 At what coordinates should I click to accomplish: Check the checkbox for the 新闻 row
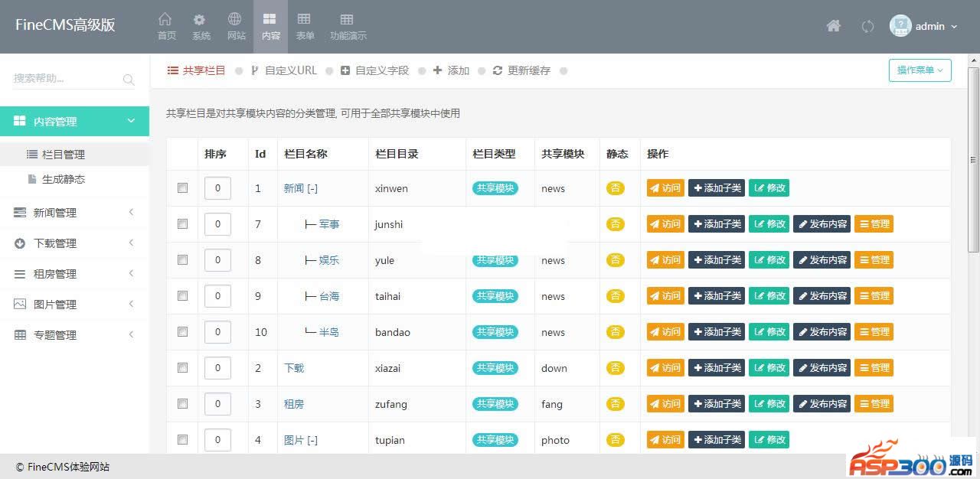[182, 188]
